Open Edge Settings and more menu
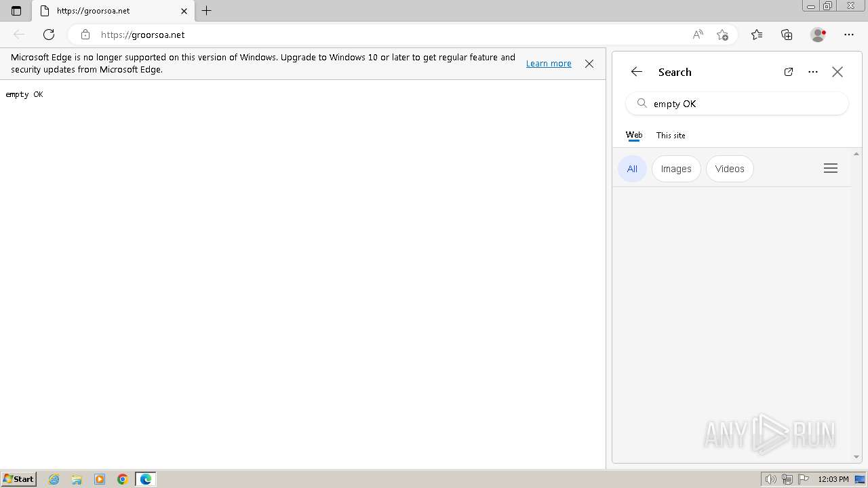 pos(849,35)
